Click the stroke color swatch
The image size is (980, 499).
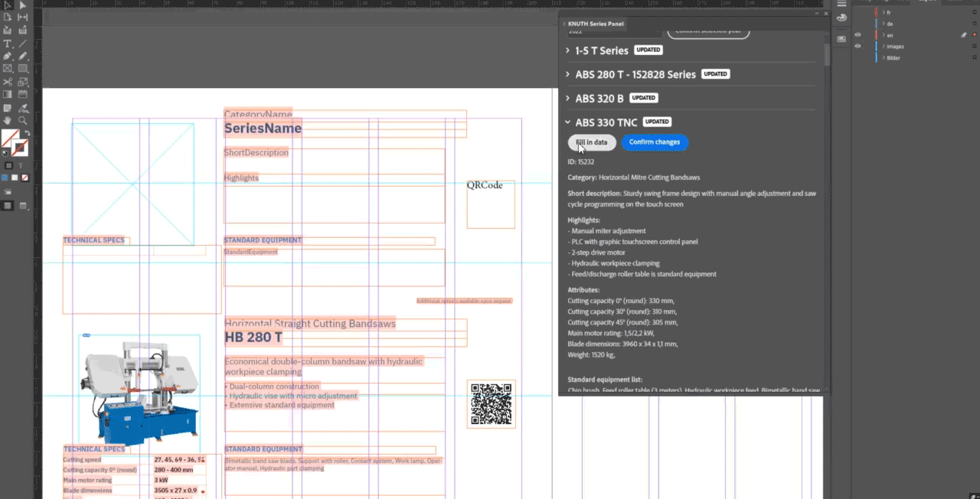tap(19, 147)
